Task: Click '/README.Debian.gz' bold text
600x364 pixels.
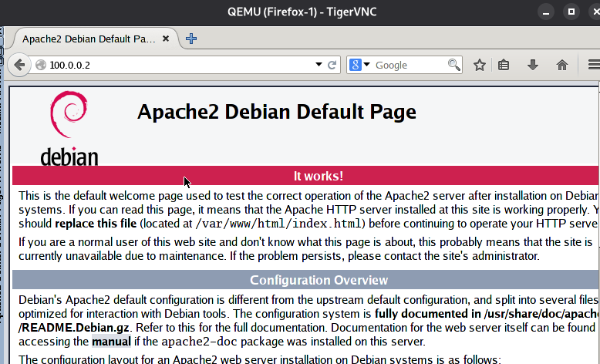Action: (x=73, y=328)
